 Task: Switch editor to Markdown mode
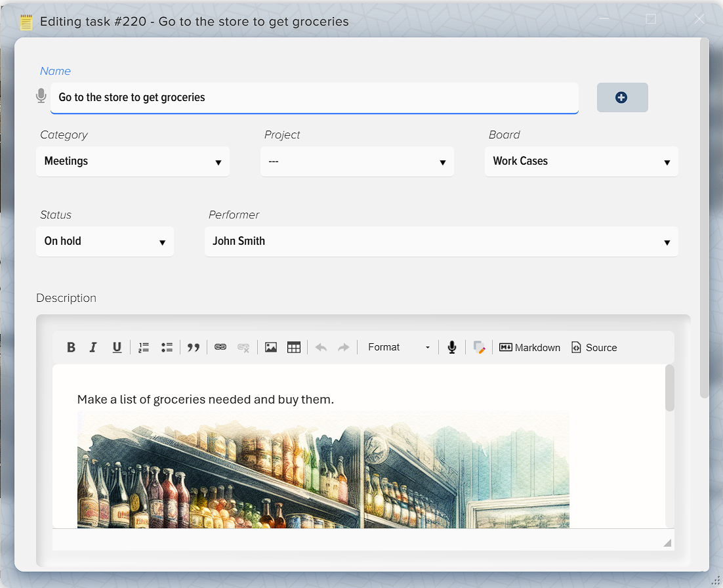pyautogui.click(x=530, y=347)
